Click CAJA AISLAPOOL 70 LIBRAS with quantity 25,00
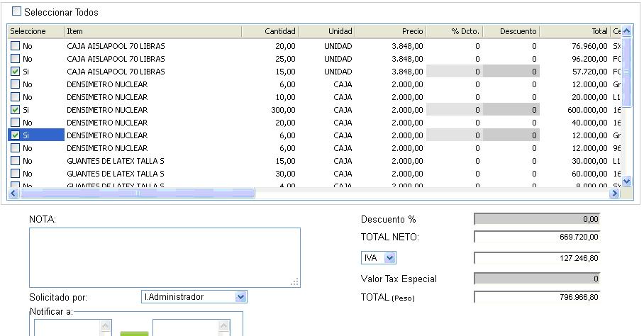The width and height of the screenshot is (644, 336). [x=116, y=59]
